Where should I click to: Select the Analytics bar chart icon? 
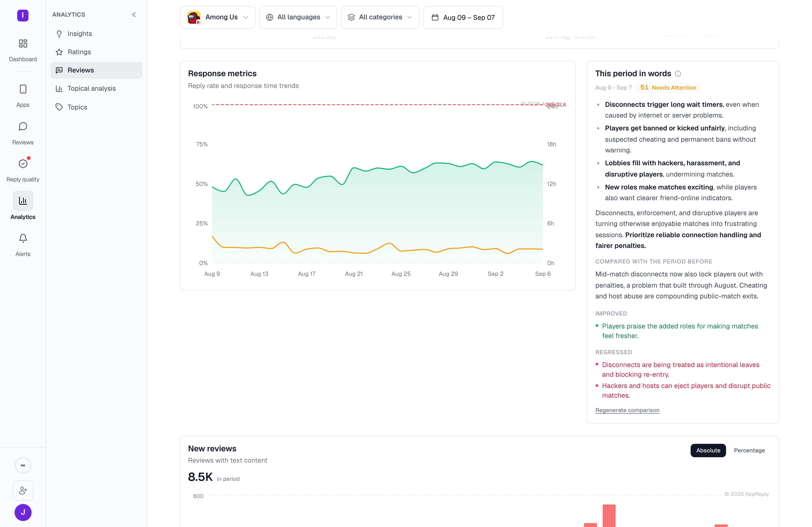tap(23, 200)
